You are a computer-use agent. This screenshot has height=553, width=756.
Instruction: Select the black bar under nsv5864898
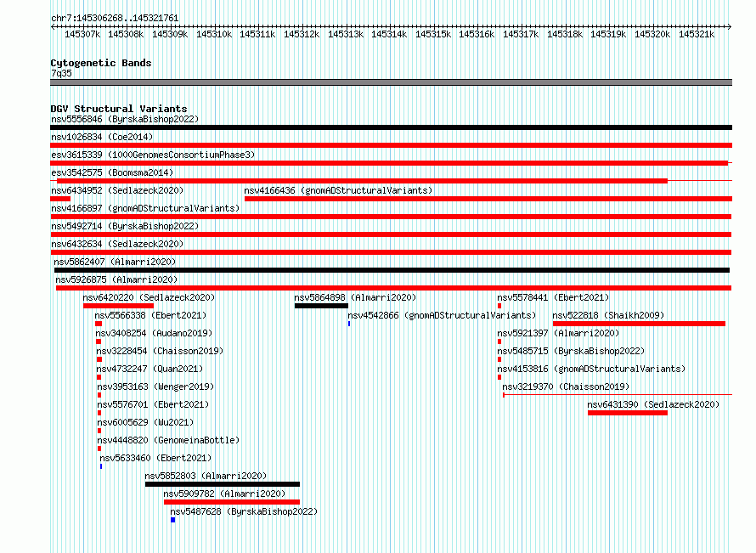(322, 306)
